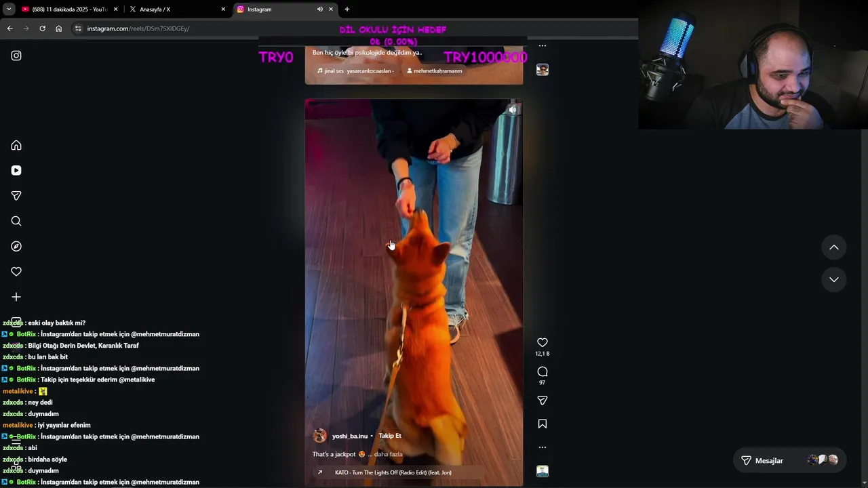Viewport: 868px width, 488px height.
Task: Close the YouTube browser tab
Action: (115, 9)
